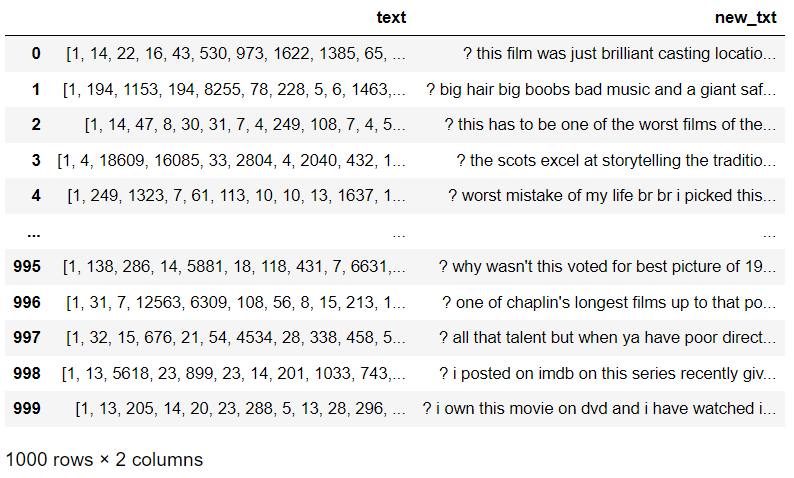Select row index 1
Image resolution: width=794 pixels, height=478 pixels.
pos(36,90)
